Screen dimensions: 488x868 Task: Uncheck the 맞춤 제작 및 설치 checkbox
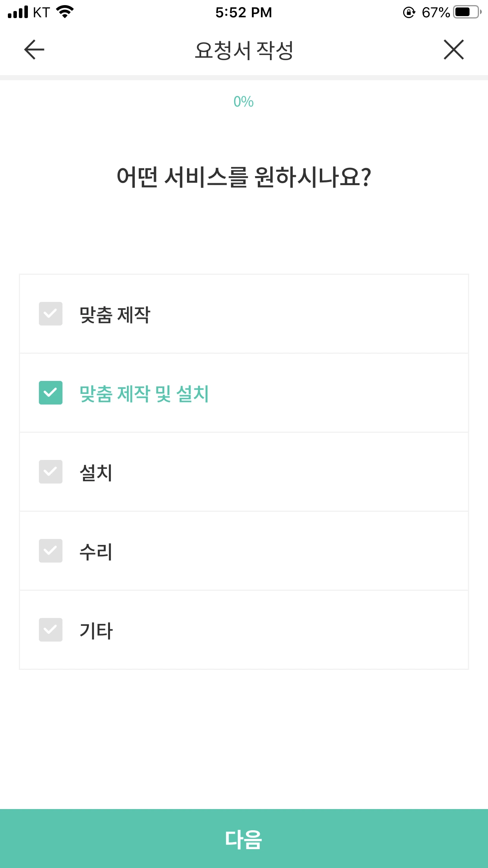point(51,393)
